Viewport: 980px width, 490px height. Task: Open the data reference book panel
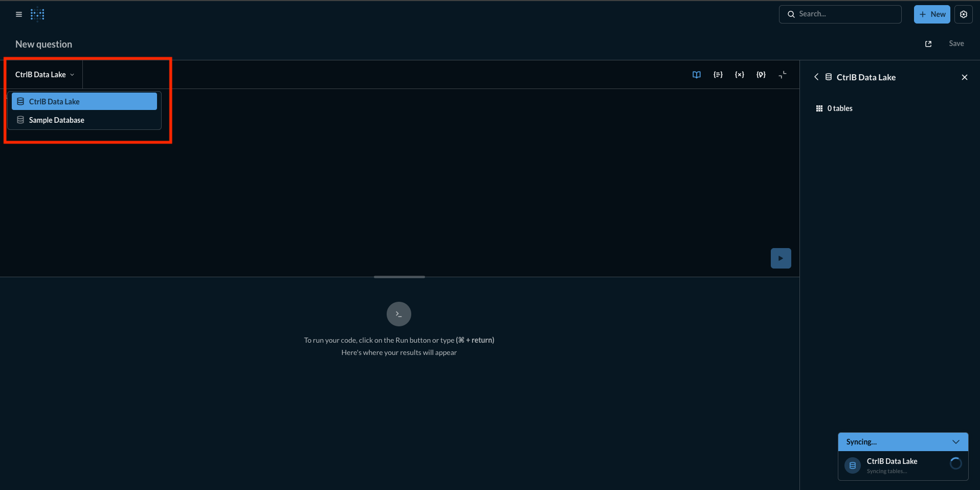coord(696,75)
